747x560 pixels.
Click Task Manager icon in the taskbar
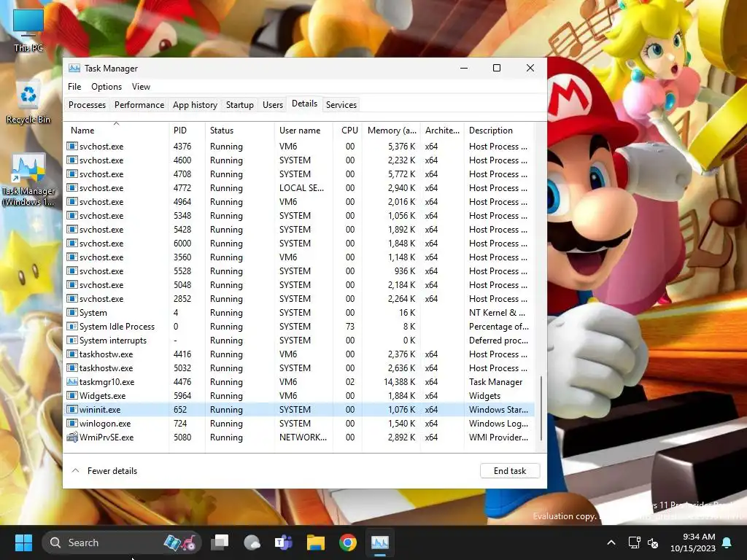[x=379, y=542]
